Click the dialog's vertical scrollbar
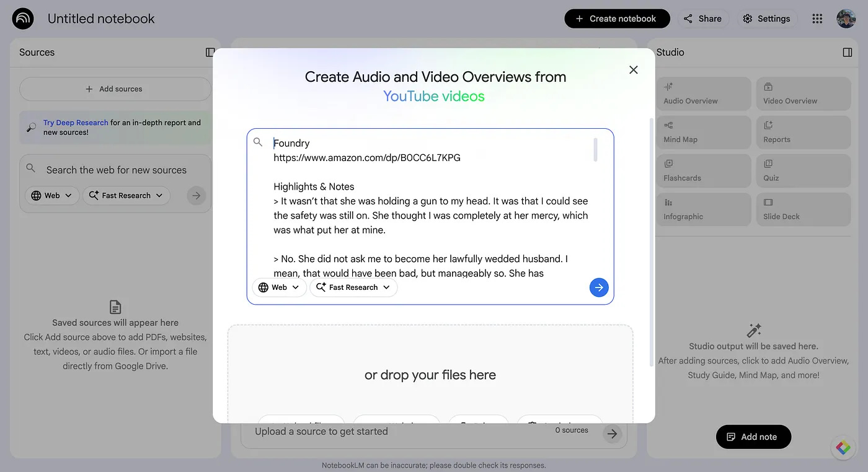 pos(650,242)
